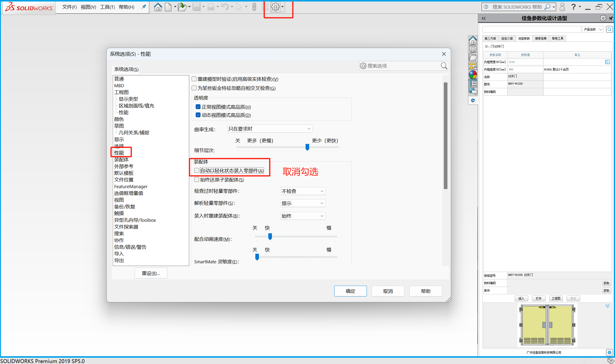Switch to the 常用工具 tab
The width and height of the screenshot is (615, 364).
(557, 38)
